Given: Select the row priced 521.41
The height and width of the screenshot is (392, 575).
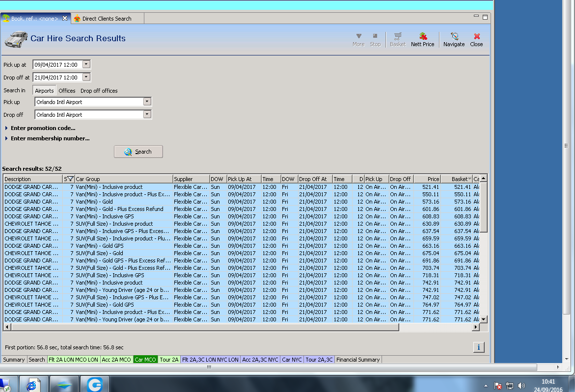Looking at the screenshot, I should tap(241, 187).
